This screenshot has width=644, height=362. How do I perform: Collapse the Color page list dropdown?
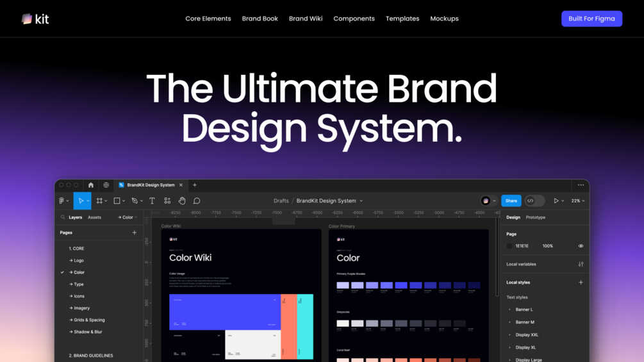(128, 217)
